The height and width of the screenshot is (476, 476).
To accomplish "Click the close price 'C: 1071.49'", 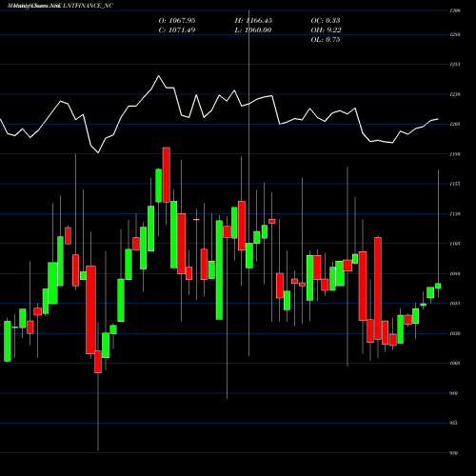I will [177, 30].
